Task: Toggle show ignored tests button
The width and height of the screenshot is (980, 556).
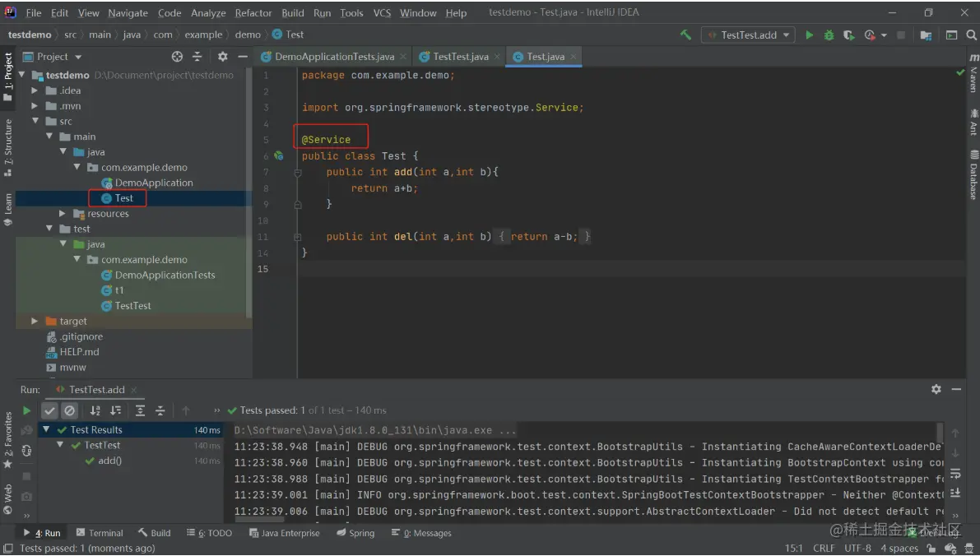Action: 69,410
